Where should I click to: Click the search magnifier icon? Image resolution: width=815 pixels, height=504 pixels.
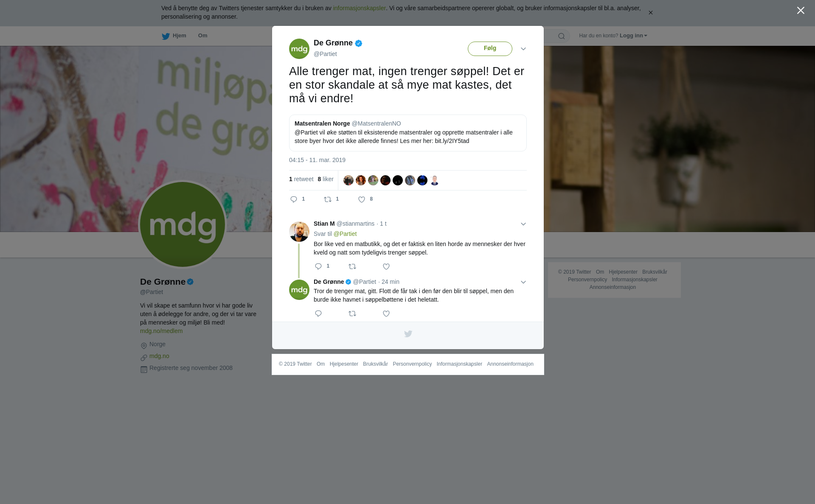(562, 36)
